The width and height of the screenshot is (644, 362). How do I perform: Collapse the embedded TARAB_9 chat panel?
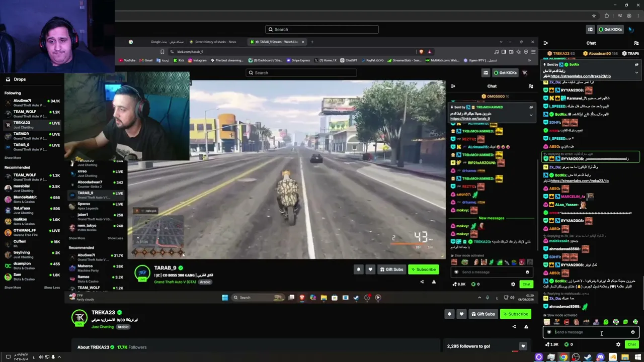point(453,86)
